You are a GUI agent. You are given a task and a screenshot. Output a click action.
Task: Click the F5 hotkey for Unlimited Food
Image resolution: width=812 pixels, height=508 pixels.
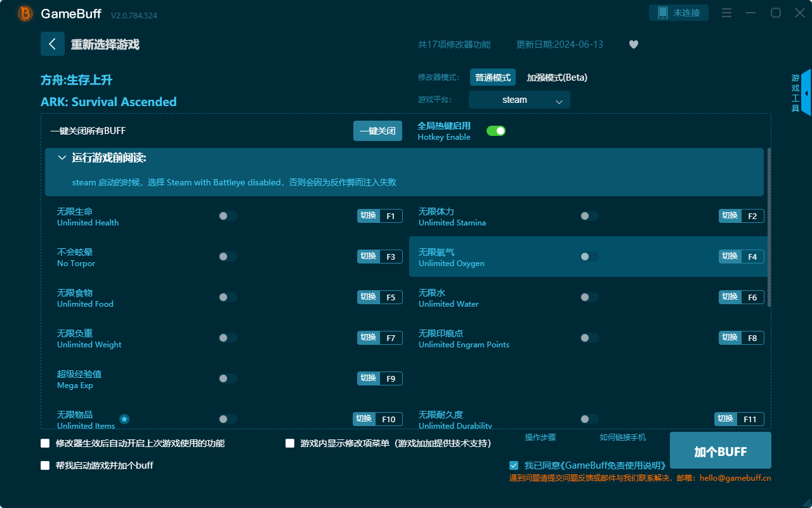tap(391, 297)
